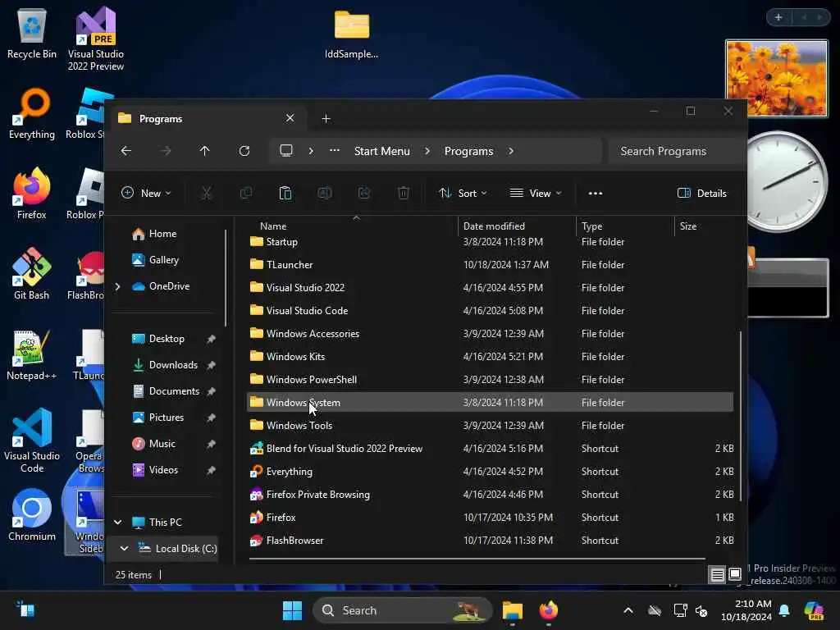Select Firefox Private Browsing shortcut
Image resolution: width=840 pixels, height=630 pixels.
490,495
